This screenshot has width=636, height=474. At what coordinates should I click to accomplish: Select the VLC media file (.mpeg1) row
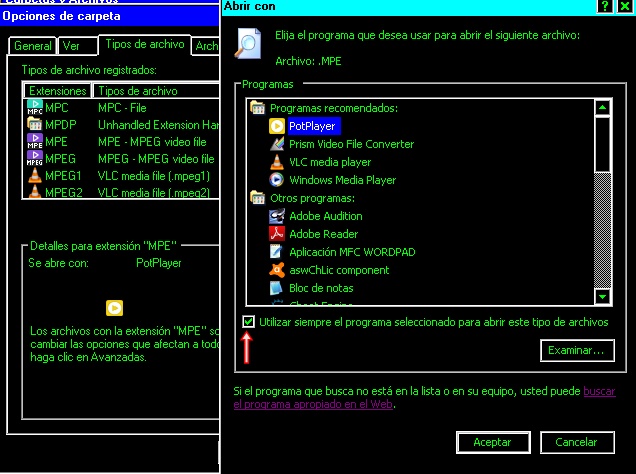[x=122, y=176]
